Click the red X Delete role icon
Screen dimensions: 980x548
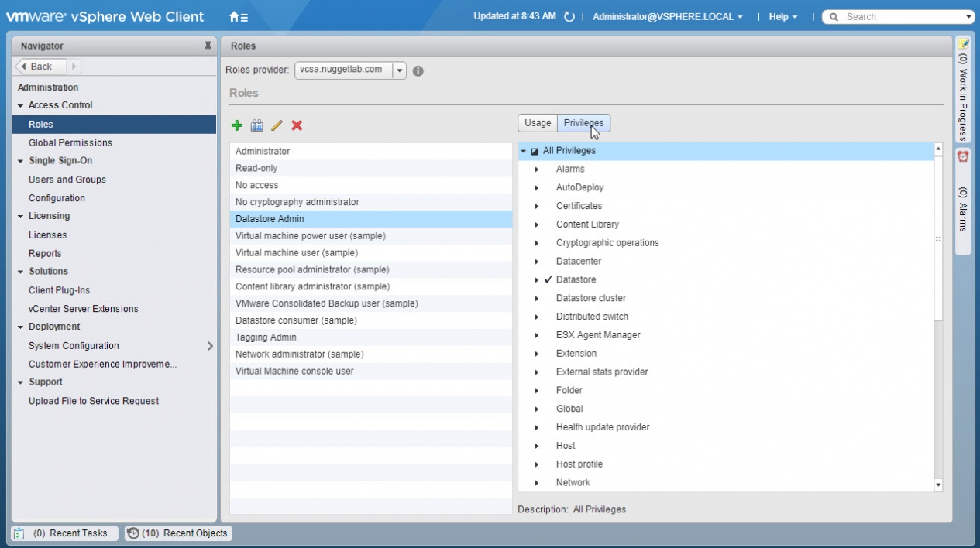[x=297, y=125]
